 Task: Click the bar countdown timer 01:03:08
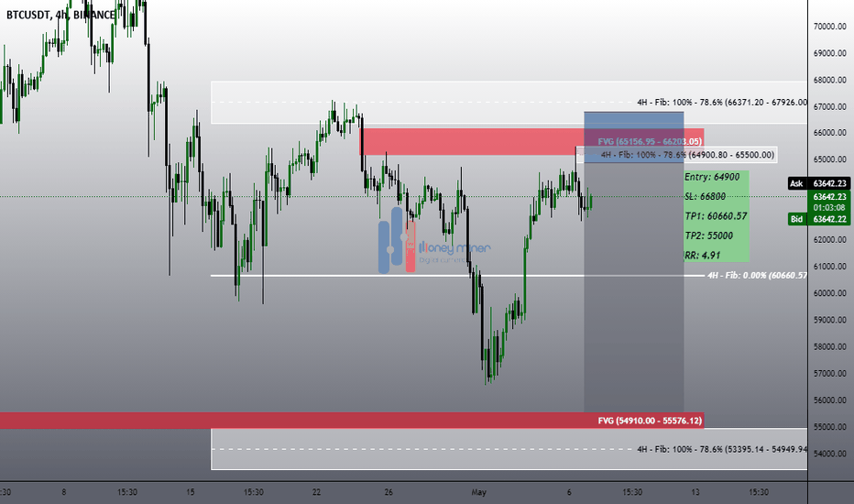pyautogui.click(x=829, y=208)
